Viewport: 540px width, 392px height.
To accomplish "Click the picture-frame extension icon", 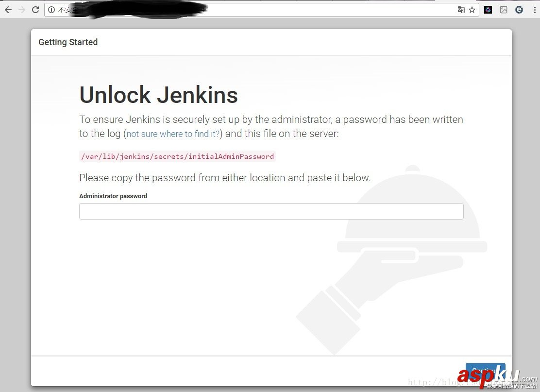I will tap(504, 10).
